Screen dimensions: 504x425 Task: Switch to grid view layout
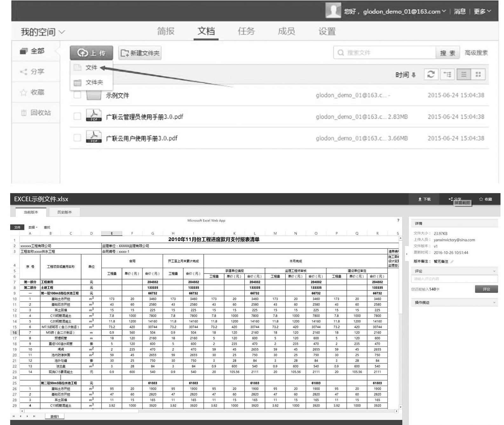click(x=478, y=75)
